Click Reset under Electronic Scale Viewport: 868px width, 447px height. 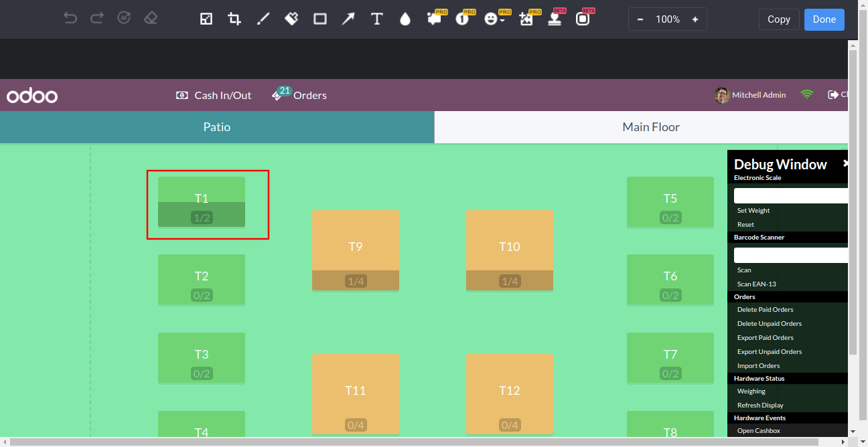(745, 225)
